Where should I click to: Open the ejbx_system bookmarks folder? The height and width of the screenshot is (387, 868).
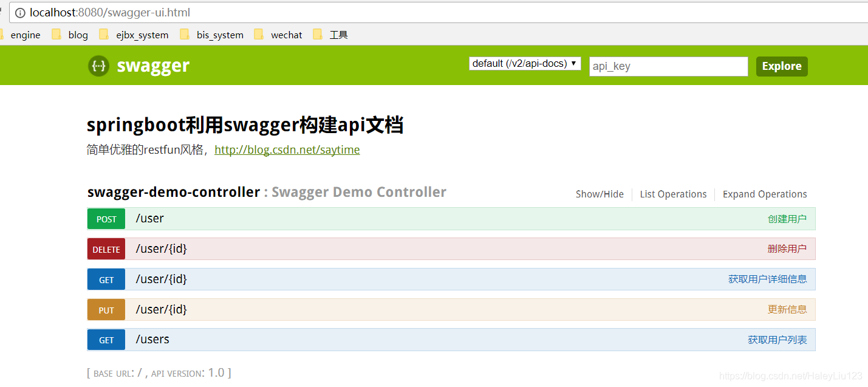(142, 35)
